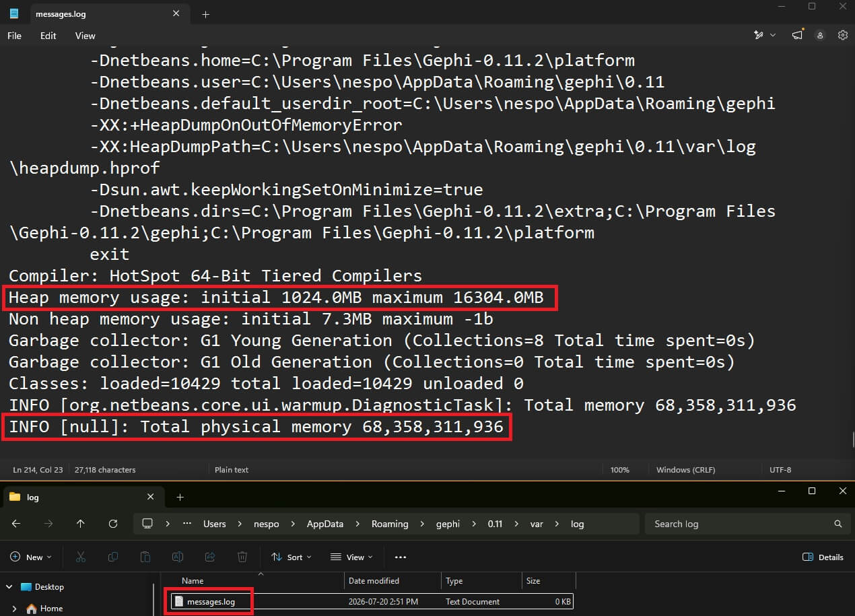Click the account profile icon in Notepad
855x616 pixels.
click(820, 36)
